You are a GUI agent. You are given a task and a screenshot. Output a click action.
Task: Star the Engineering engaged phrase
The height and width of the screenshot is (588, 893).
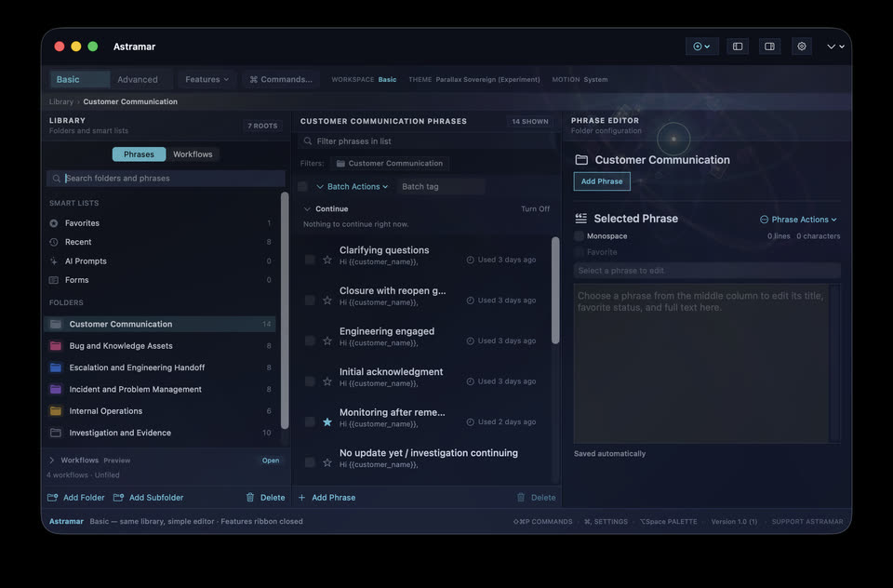(x=327, y=341)
